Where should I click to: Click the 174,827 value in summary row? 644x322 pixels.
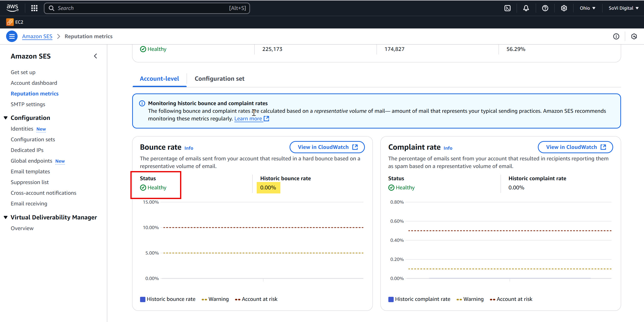pos(394,49)
